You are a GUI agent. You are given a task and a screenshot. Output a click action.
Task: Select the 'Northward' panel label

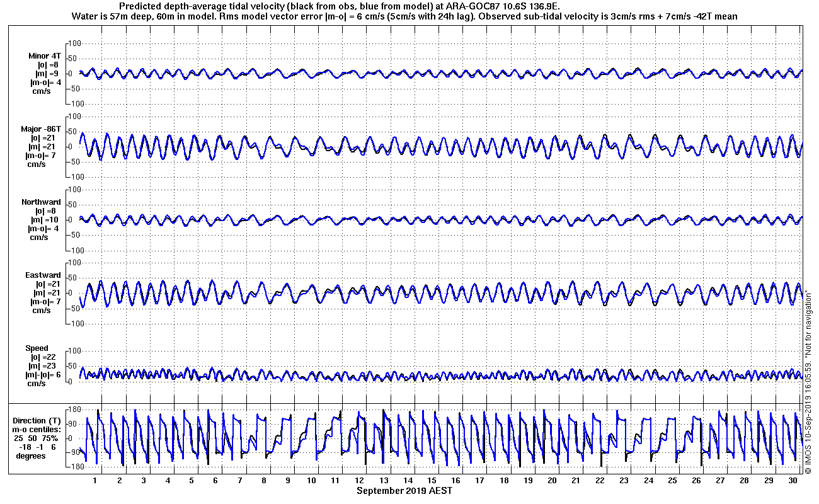pyautogui.click(x=41, y=202)
